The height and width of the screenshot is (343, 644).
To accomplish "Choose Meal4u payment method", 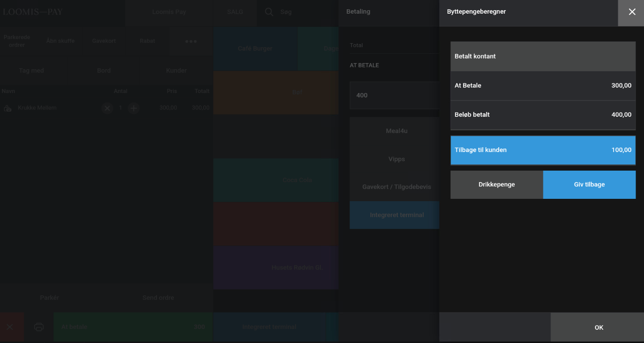I will pos(396,131).
